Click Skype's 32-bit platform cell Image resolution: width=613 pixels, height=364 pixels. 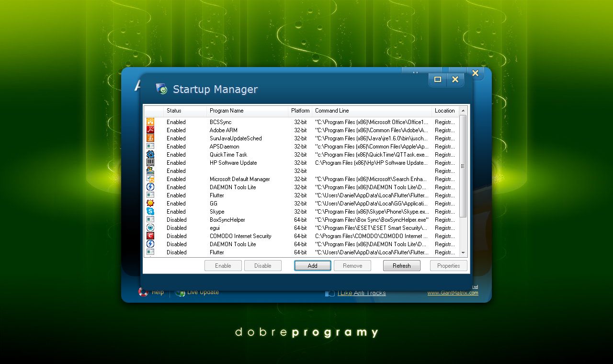pyautogui.click(x=300, y=212)
